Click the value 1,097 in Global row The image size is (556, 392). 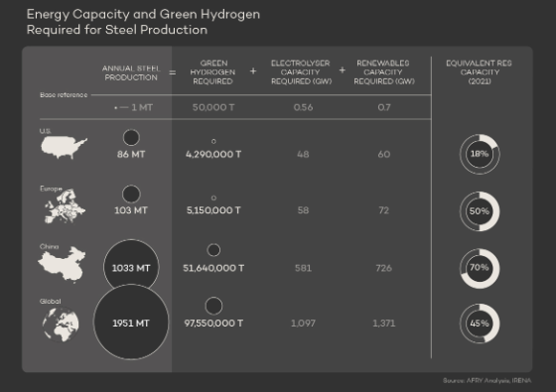point(303,324)
